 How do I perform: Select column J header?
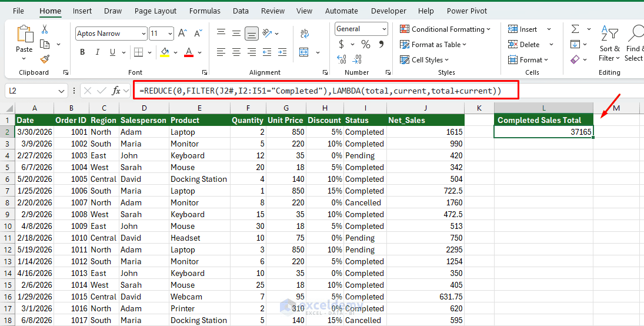pyautogui.click(x=425, y=108)
